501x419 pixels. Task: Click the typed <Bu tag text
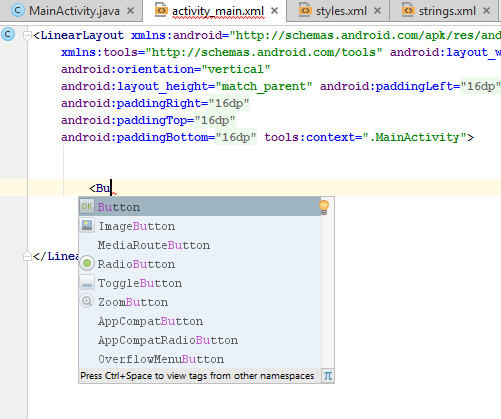tap(100, 188)
